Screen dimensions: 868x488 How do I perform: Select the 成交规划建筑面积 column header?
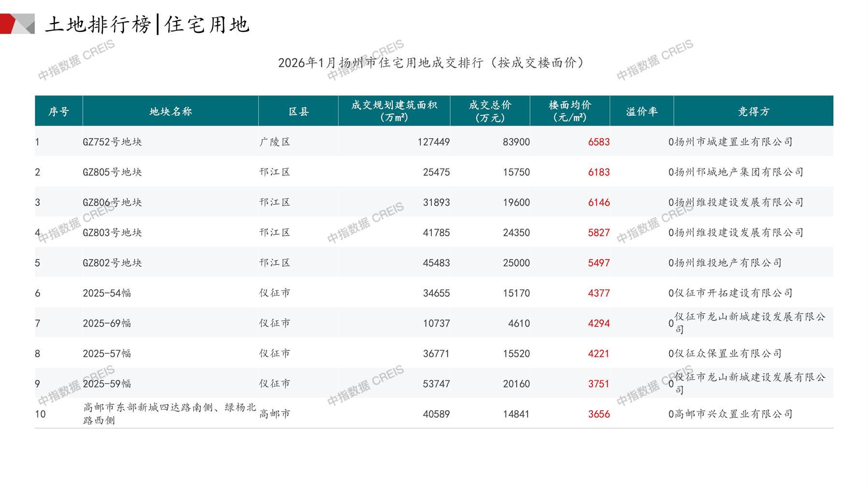click(x=394, y=112)
